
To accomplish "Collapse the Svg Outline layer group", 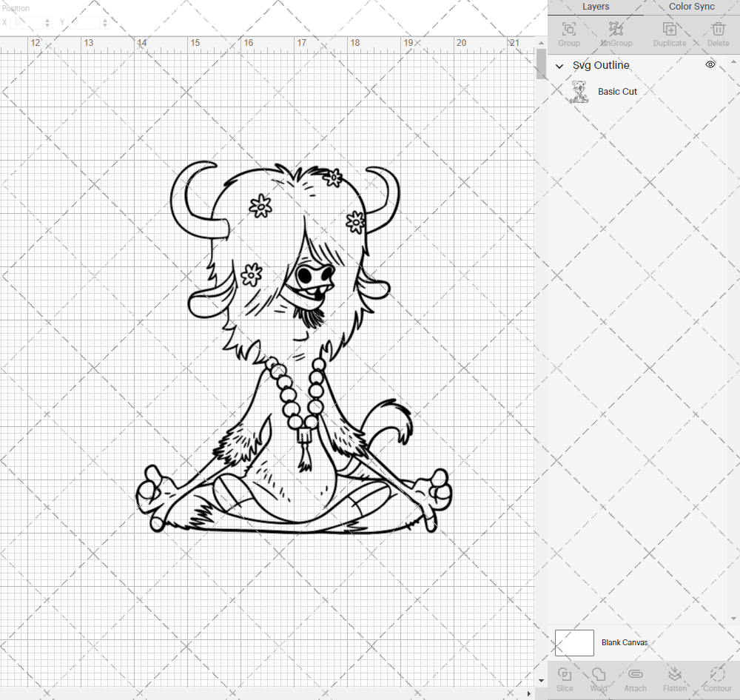I will (x=560, y=65).
